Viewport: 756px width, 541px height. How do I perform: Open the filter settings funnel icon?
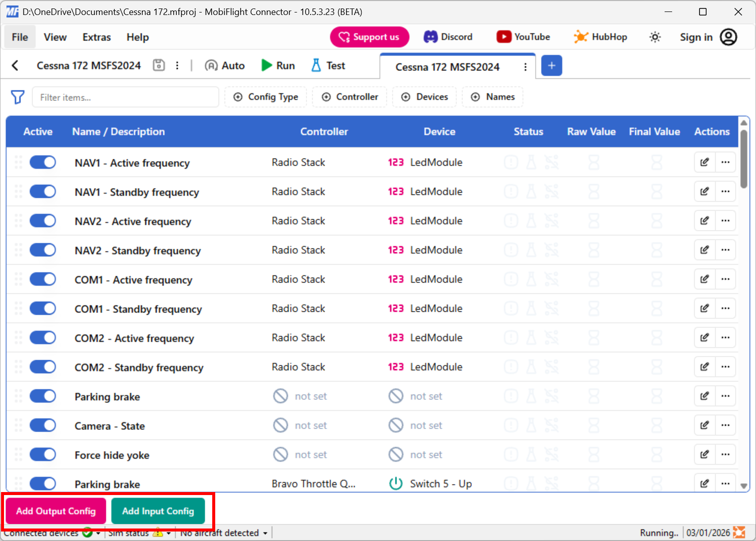pos(17,97)
